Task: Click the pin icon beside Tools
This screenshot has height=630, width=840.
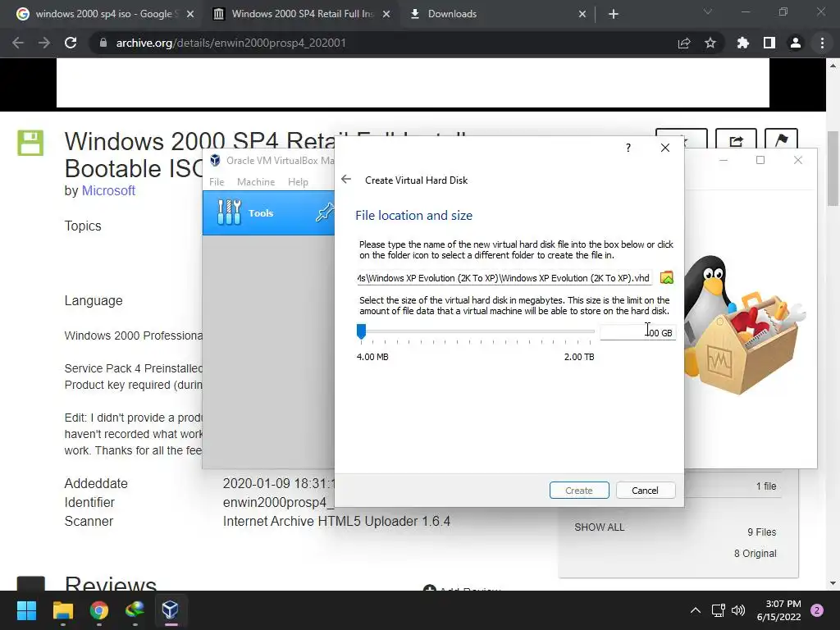Action: (x=324, y=212)
